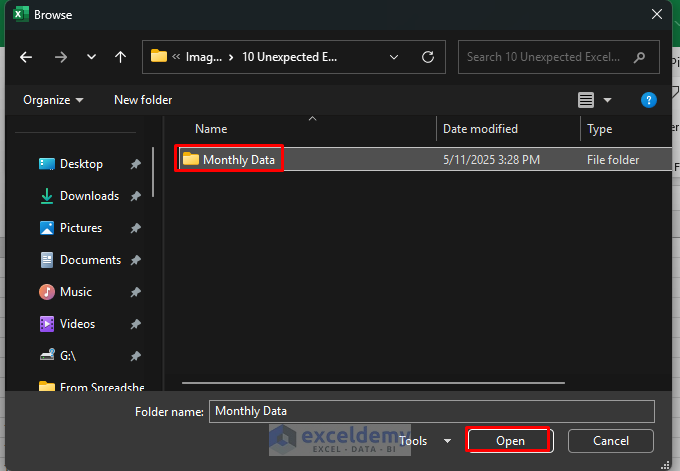Click the pin icon next to Music
The width and height of the screenshot is (680, 471).
[x=136, y=292]
